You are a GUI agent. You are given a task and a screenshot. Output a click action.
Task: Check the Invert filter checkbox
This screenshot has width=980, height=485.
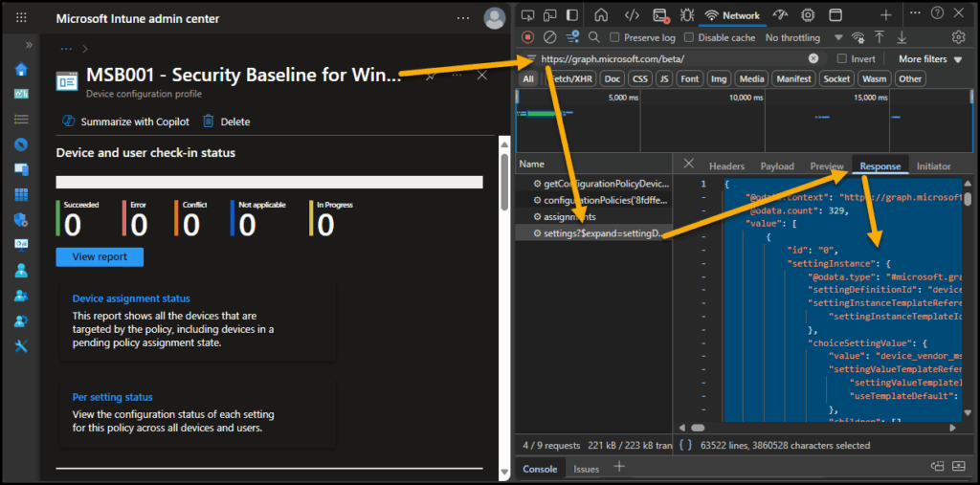(x=842, y=58)
